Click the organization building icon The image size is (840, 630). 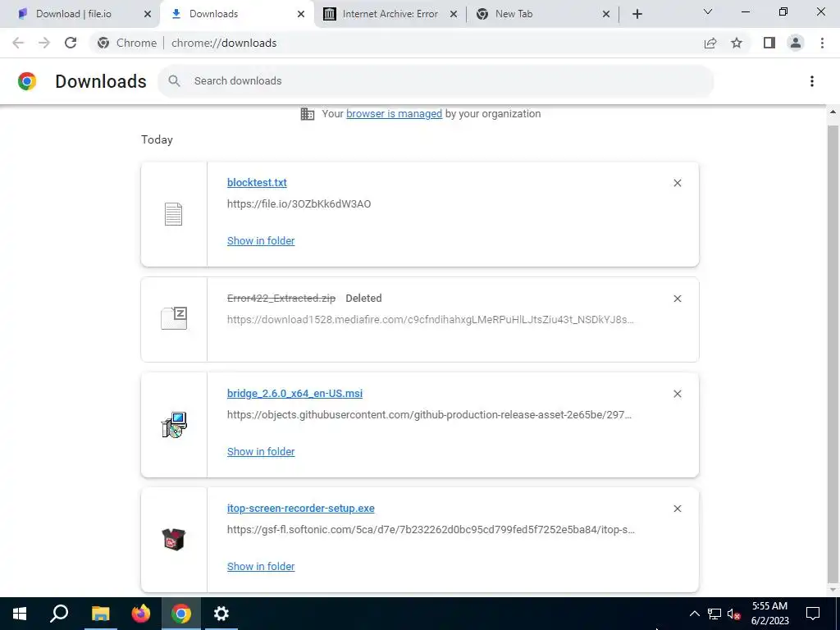308,113
